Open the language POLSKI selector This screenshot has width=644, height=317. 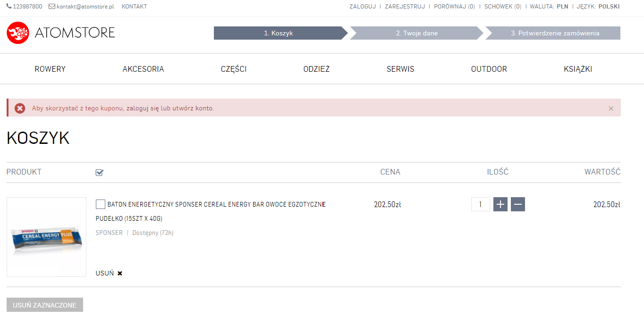609,7
